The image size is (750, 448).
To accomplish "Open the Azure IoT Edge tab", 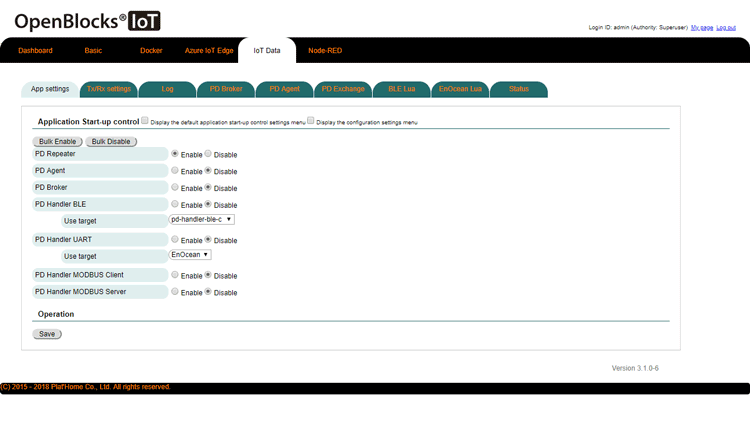I will coord(208,50).
